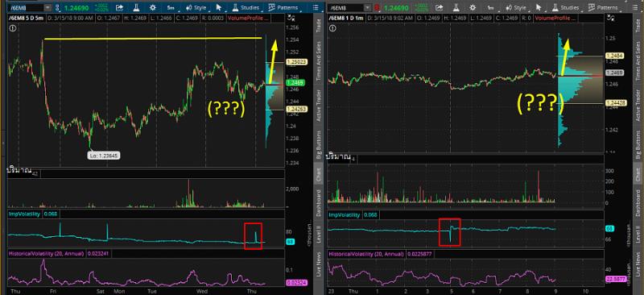Click info circle icon on left chart
Image resolution: width=644 pixels, height=295 pixels.
pyautogui.click(x=12, y=28)
